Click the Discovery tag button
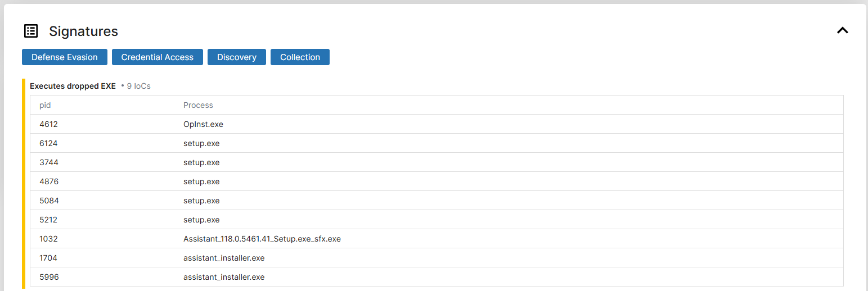868x291 pixels. pos(237,57)
